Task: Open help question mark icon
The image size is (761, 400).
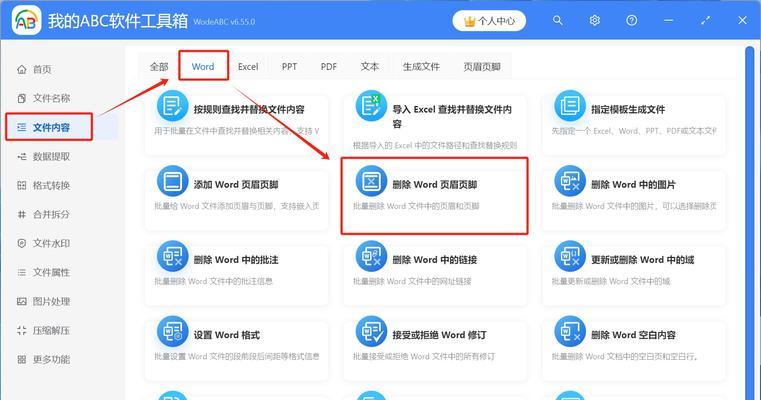Action: pos(631,20)
